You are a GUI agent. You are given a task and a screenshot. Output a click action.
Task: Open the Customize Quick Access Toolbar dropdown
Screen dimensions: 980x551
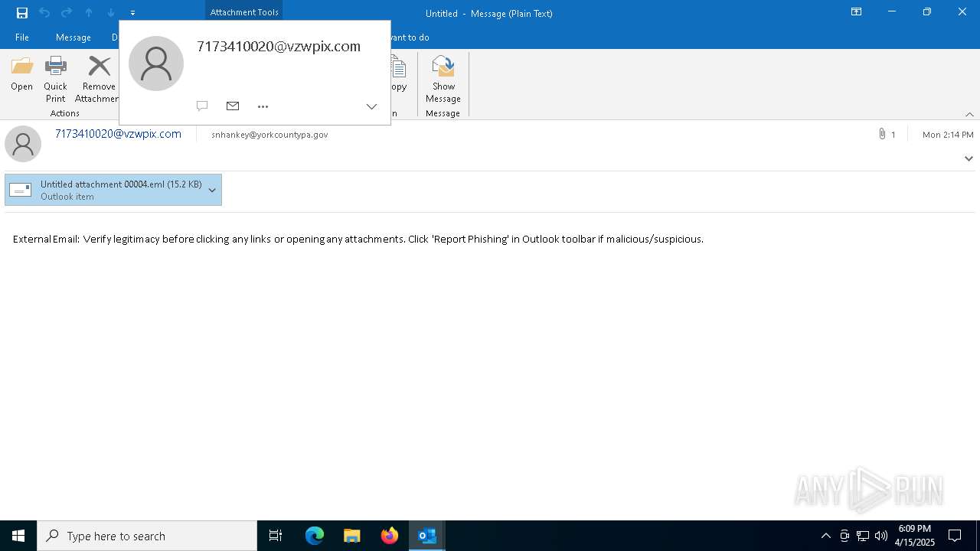(132, 13)
